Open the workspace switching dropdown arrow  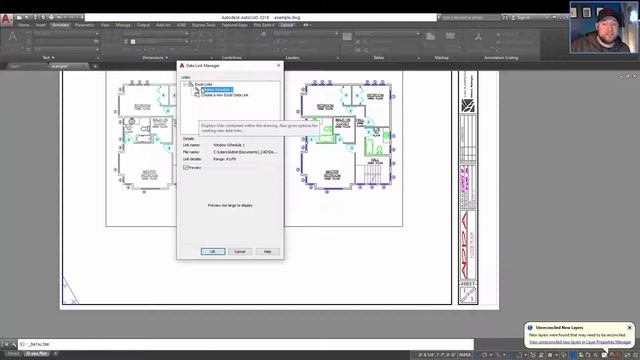(556, 355)
